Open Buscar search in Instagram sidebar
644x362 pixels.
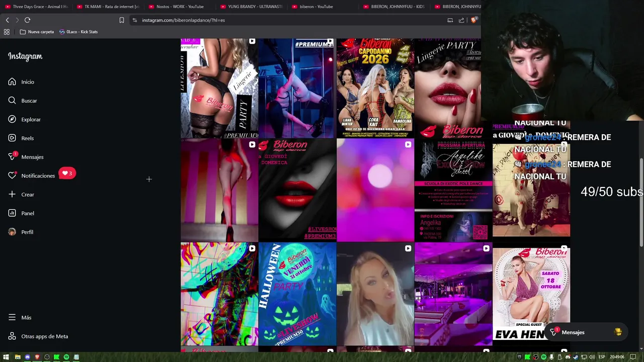[x=22, y=101]
